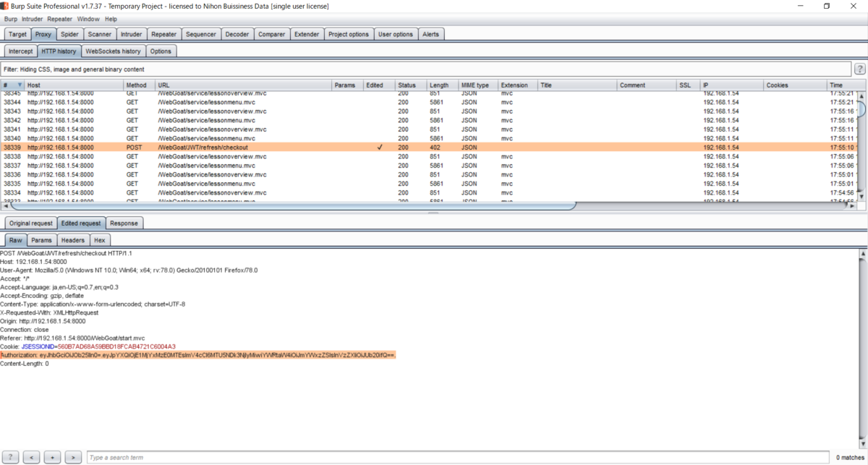Select the Intercept sub-tab

(20, 51)
